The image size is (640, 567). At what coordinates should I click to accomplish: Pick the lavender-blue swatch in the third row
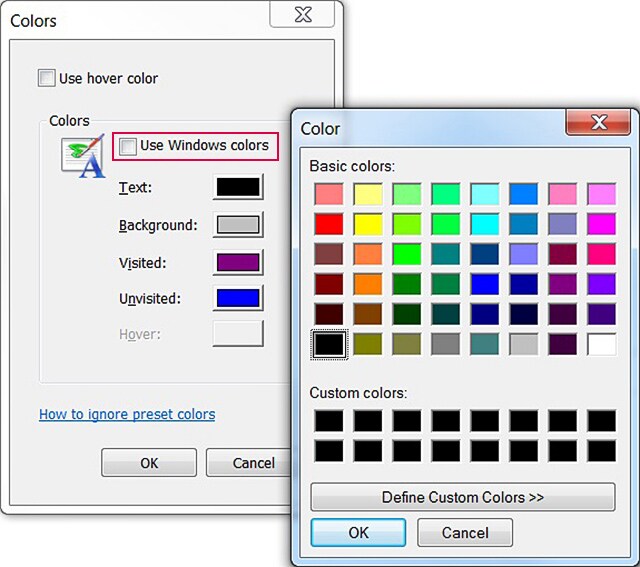(x=524, y=254)
